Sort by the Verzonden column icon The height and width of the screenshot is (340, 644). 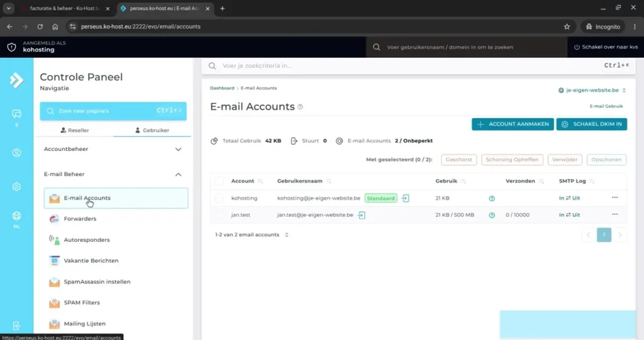[x=541, y=181]
